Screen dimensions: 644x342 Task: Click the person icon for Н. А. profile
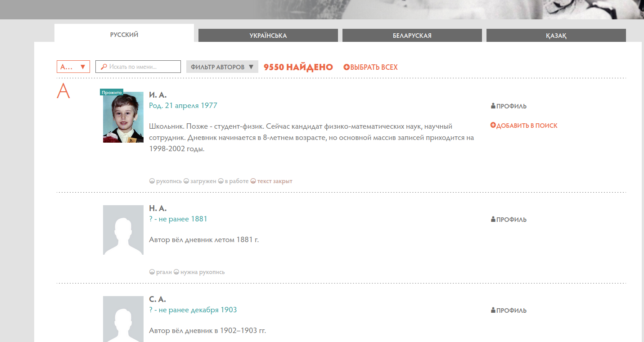point(493,220)
